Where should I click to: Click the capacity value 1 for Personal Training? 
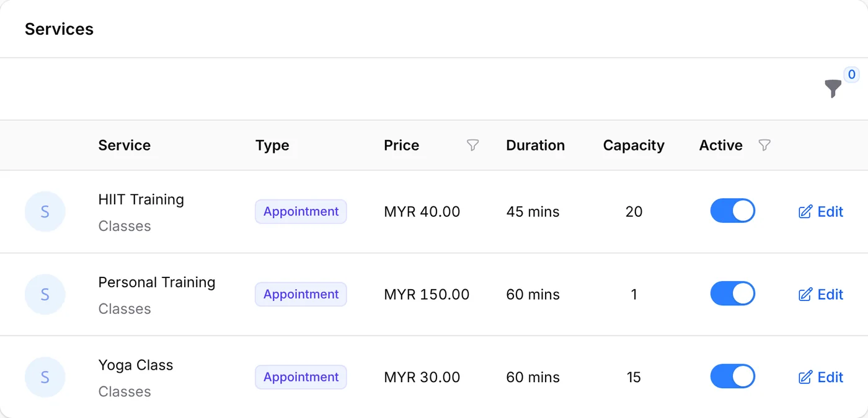tap(634, 294)
